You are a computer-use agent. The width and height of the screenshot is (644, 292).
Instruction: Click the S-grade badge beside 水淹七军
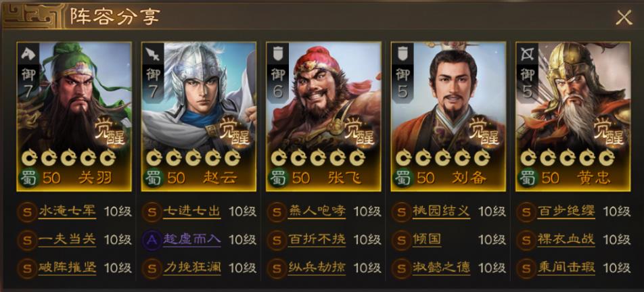[27, 212]
